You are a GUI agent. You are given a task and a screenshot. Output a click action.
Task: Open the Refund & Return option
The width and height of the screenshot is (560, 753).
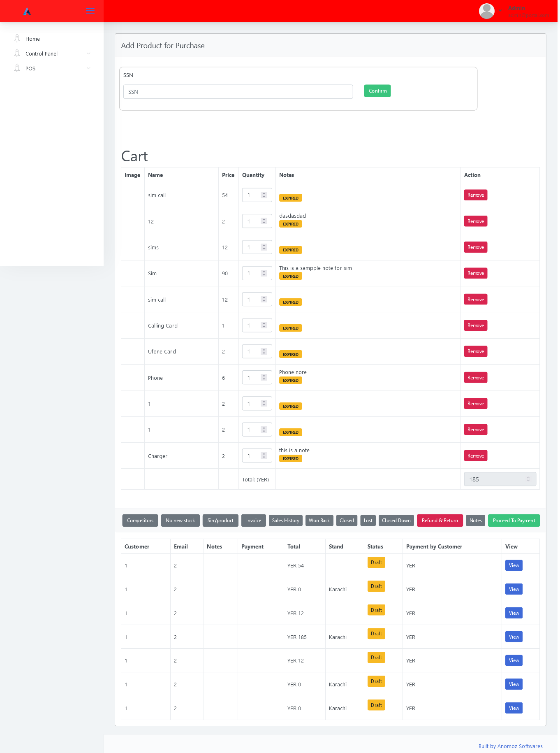point(440,521)
